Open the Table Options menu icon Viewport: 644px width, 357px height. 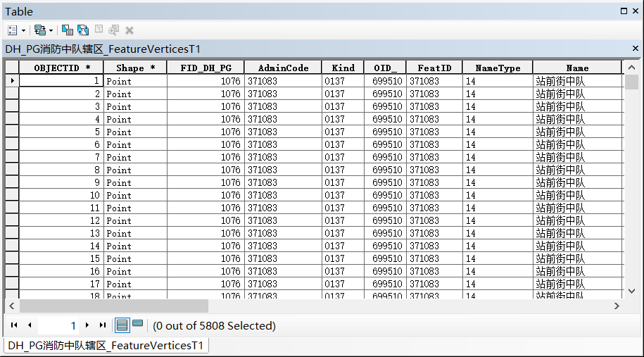(13, 30)
